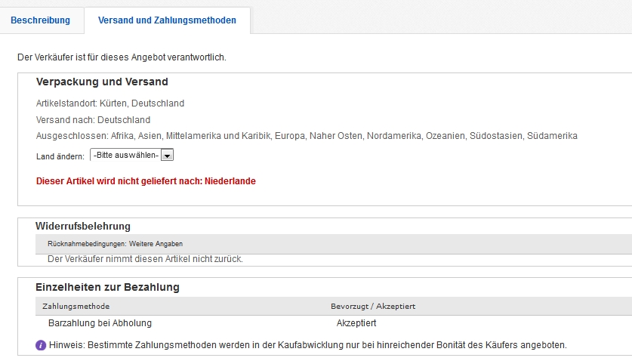Click the Zahlungsmethode column header
632x364 pixels.
(76, 307)
